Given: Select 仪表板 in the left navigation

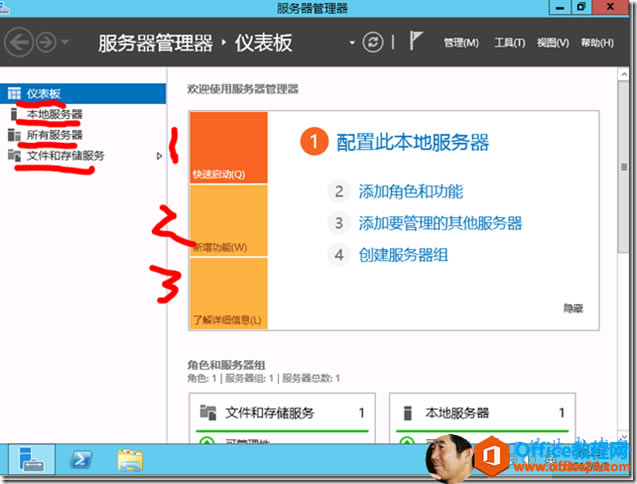Looking at the screenshot, I should pos(83,93).
